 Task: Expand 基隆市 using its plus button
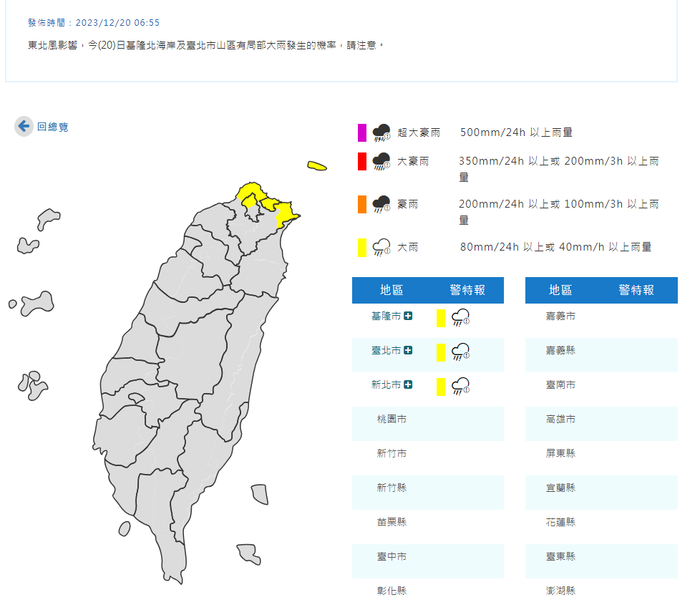[408, 316]
